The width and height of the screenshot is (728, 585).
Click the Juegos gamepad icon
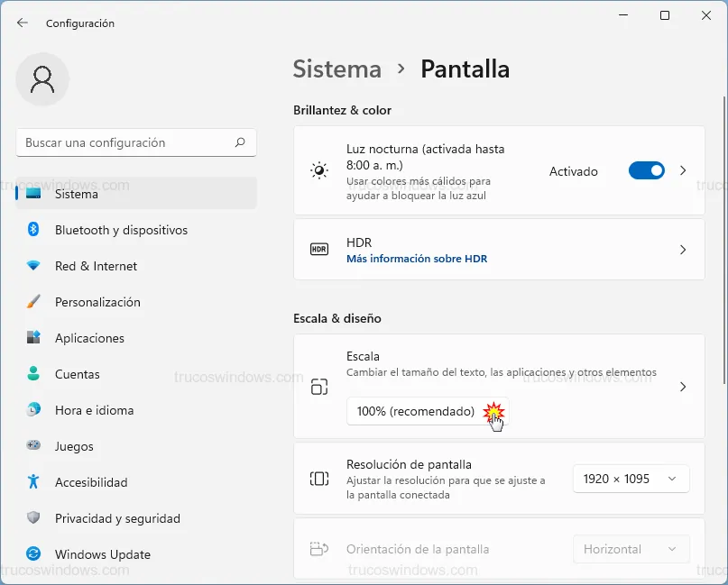(33, 446)
